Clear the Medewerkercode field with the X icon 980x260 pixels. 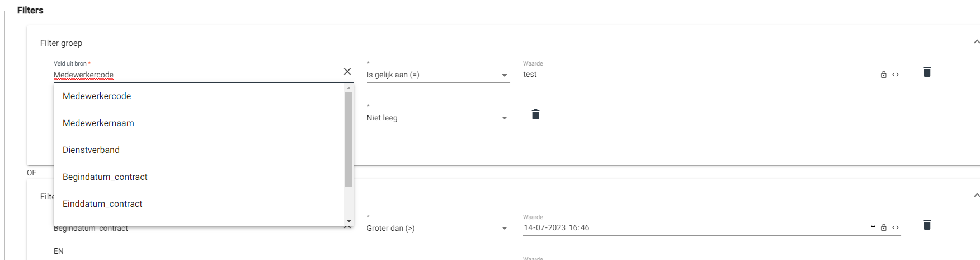pos(347,72)
